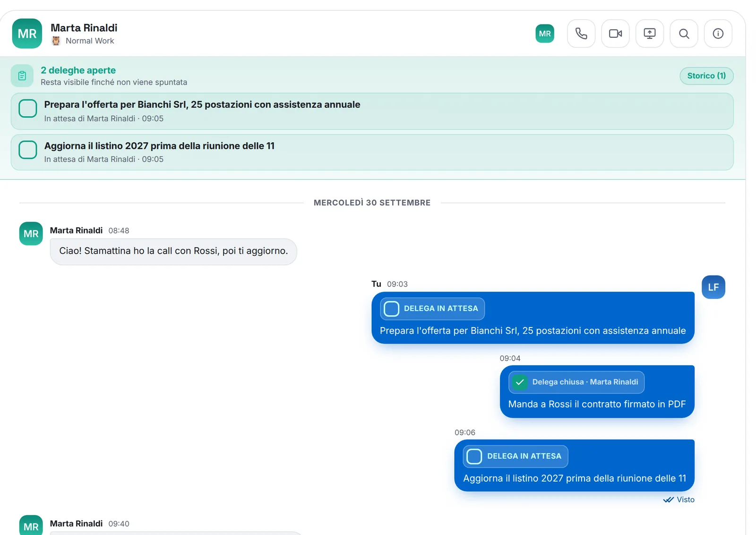Viewport: 756px width, 535px height.
Task: Click the Visto read receipt
Action: coord(679,500)
